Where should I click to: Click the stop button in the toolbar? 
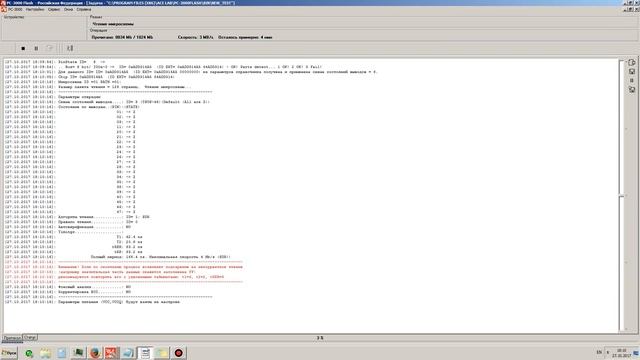23,48
